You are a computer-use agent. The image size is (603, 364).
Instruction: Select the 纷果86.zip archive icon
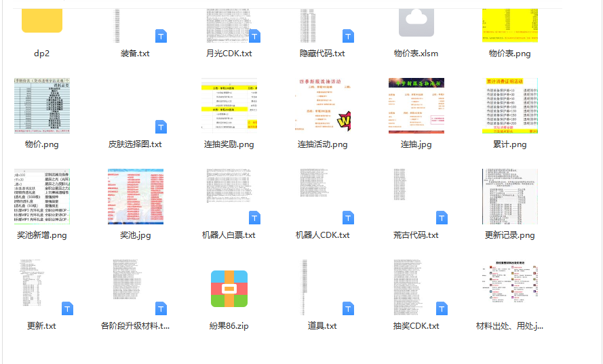point(229,289)
